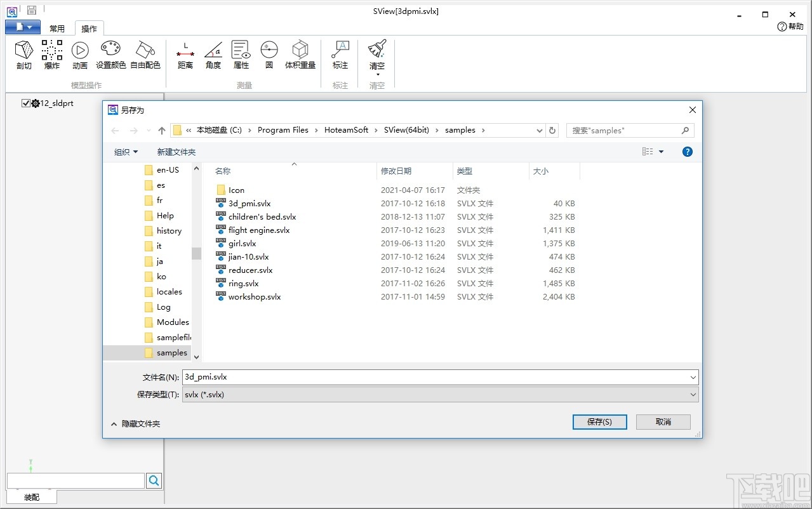Click the folder tree vertical scrollbar

(x=196, y=254)
